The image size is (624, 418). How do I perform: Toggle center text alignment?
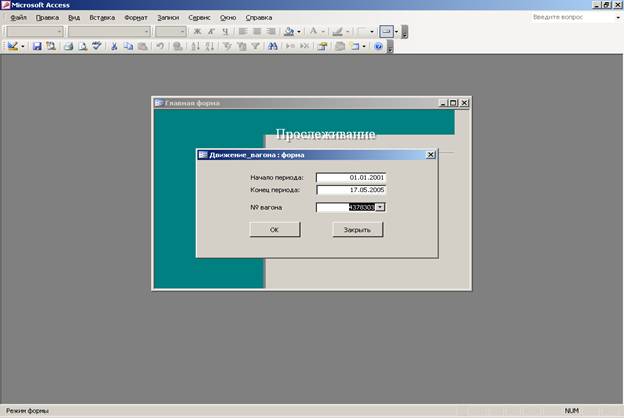256,32
